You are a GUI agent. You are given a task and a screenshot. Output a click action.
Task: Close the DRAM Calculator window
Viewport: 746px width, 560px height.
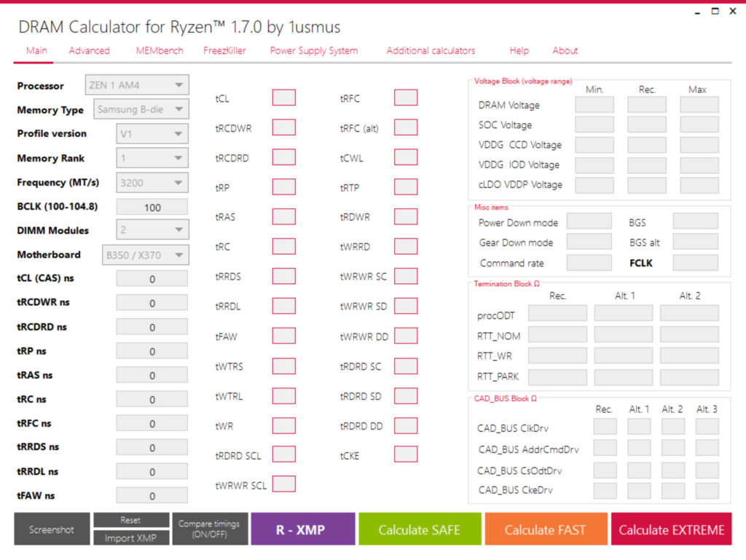[x=733, y=11]
